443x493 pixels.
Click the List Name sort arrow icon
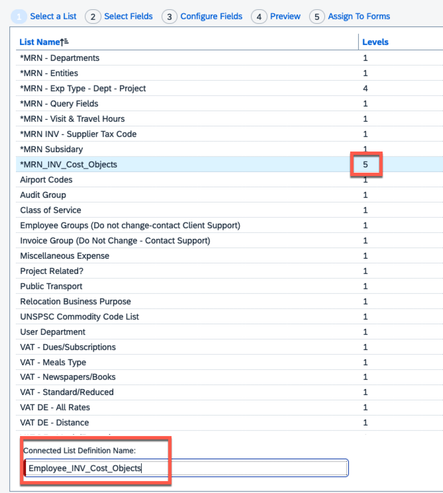(64, 42)
